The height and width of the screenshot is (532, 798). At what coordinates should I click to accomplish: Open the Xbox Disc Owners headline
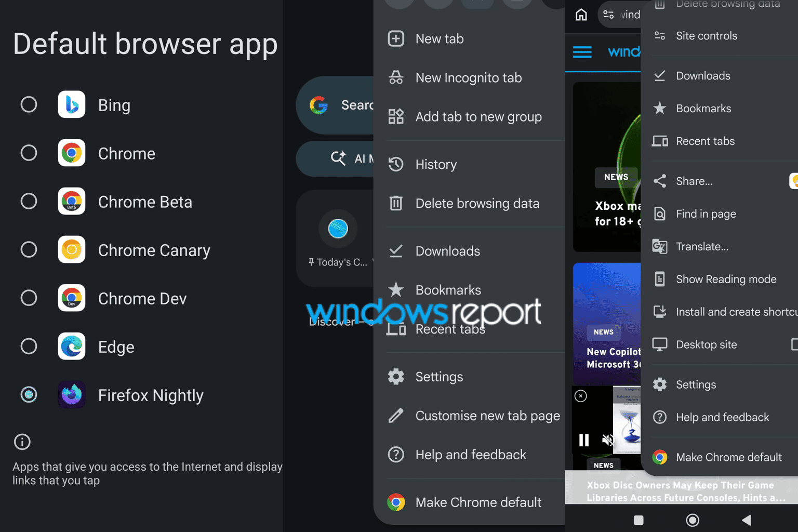coord(686,491)
